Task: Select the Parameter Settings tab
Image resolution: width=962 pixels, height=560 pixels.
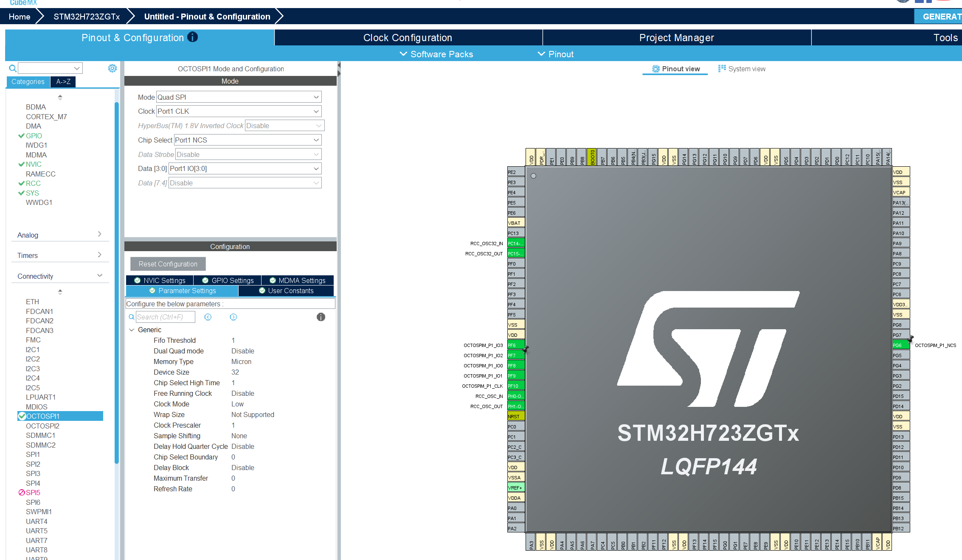Action: pyautogui.click(x=182, y=291)
